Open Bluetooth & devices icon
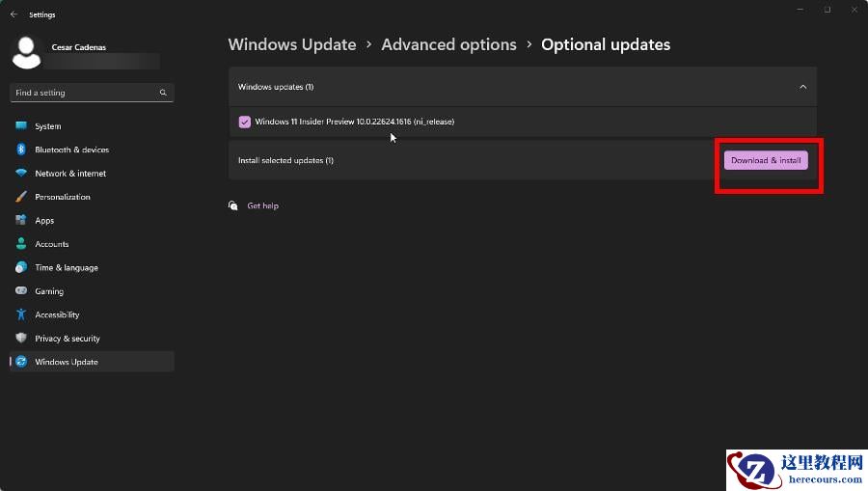This screenshot has height=491, width=868. click(x=20, y=150)
